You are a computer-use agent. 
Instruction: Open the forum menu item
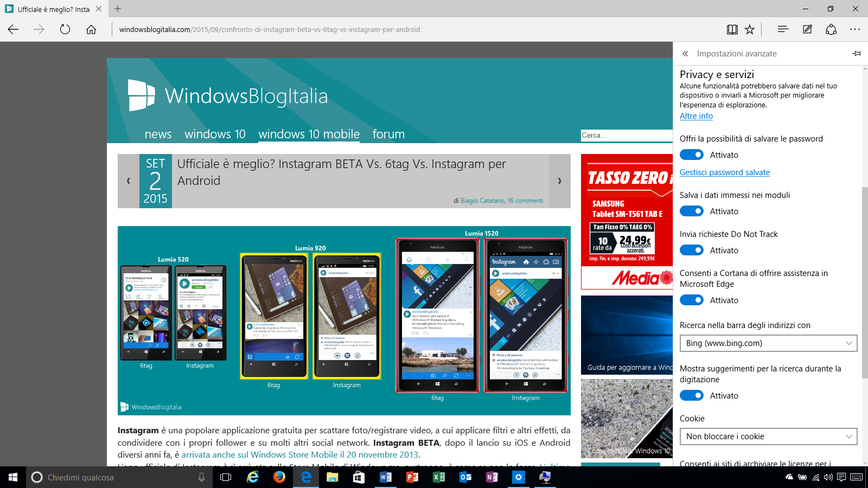coord(388,134)
